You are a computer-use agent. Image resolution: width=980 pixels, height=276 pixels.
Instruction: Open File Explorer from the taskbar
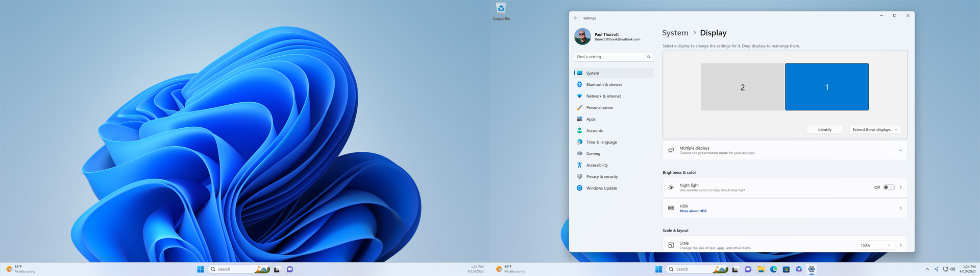click(761, 269)
